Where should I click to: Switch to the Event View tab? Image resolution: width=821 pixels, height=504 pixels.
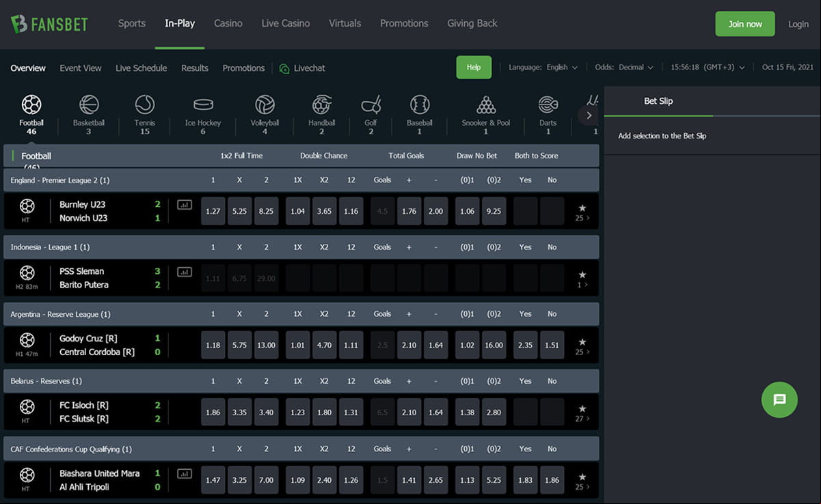(x=81, y=68)
